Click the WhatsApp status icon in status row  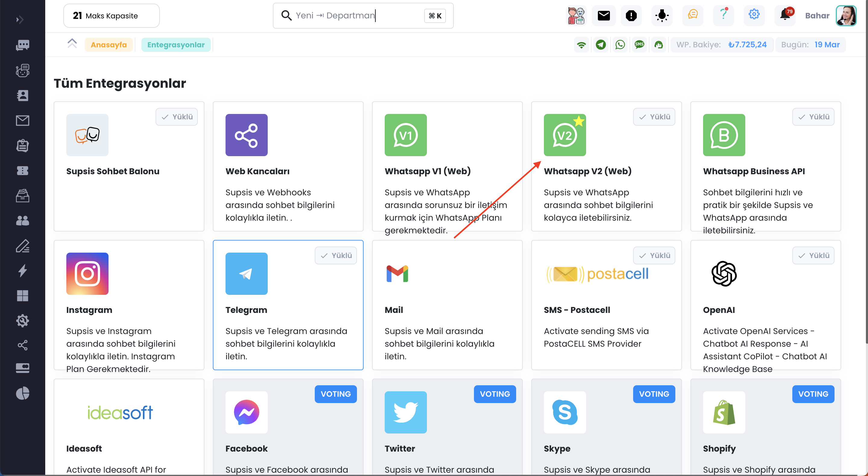tap(620, 45)
